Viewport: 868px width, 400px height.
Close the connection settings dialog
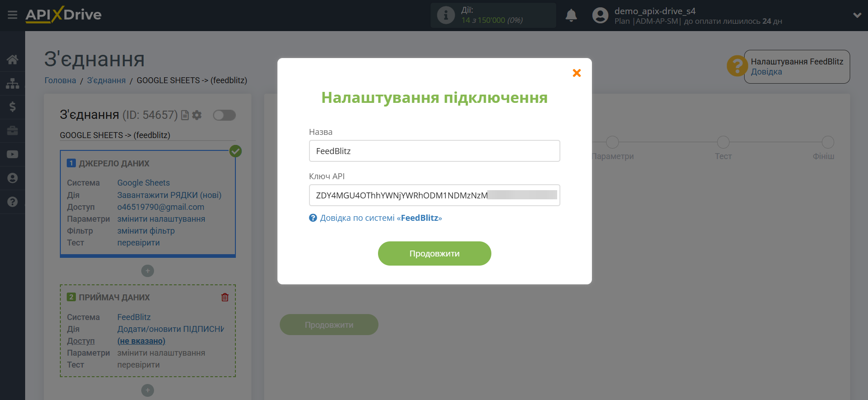point(577,73)
